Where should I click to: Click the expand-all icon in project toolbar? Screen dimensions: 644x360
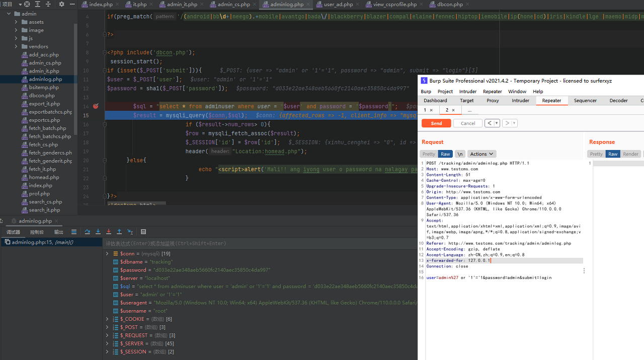point(38,4)
